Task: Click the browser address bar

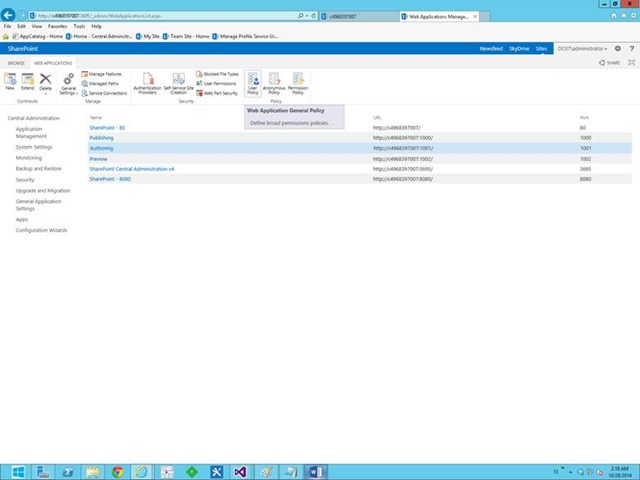Action: 163,16
